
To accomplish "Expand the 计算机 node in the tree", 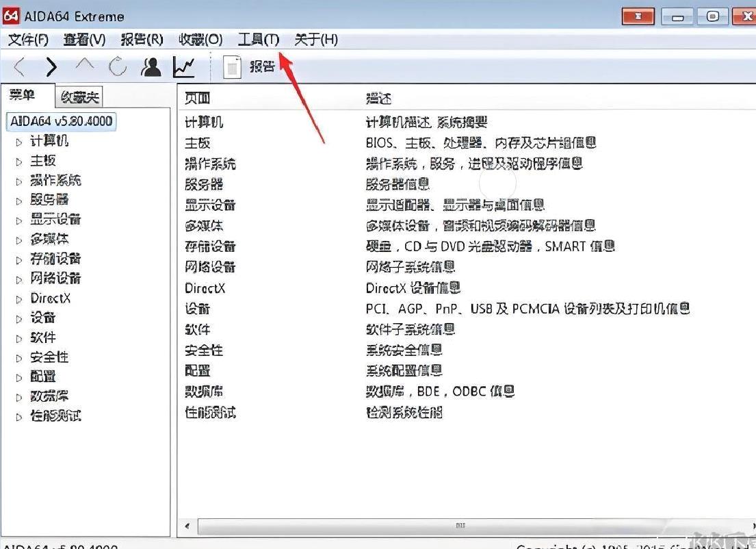I will click(18, 142).
